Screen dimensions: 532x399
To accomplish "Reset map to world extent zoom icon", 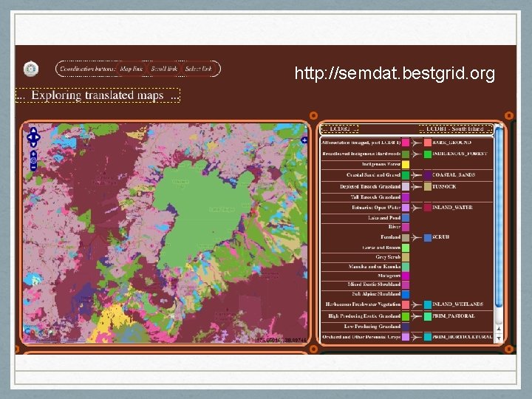I will tap(33, 161).
